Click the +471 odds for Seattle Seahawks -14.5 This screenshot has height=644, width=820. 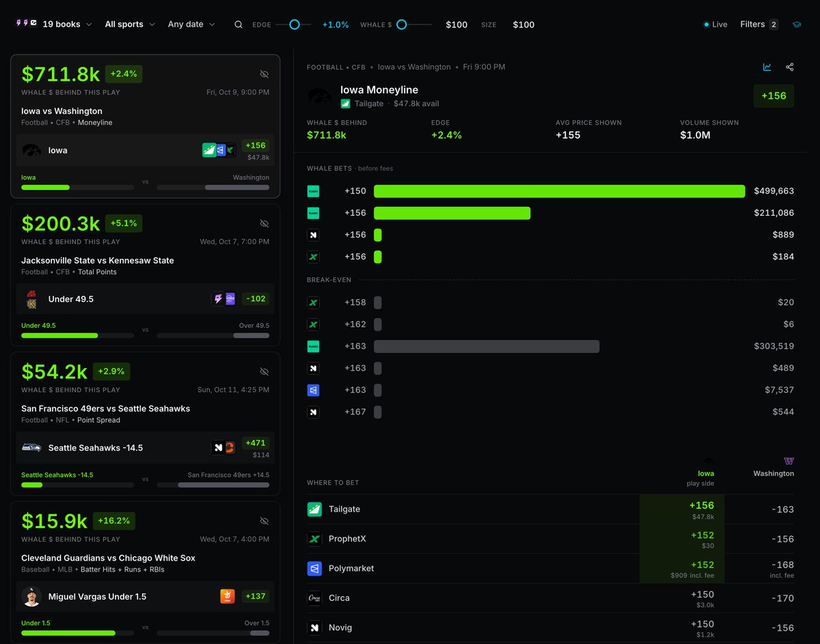(256, 443)
